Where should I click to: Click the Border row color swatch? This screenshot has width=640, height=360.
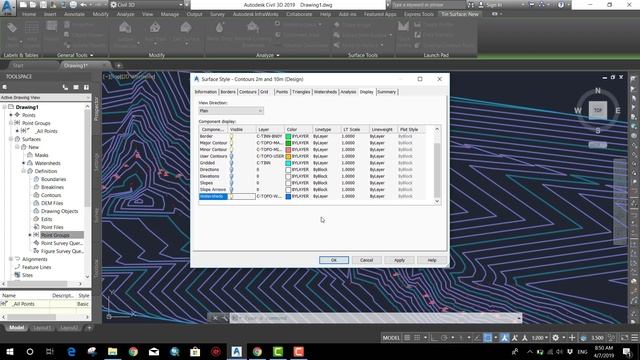point(288,136)
